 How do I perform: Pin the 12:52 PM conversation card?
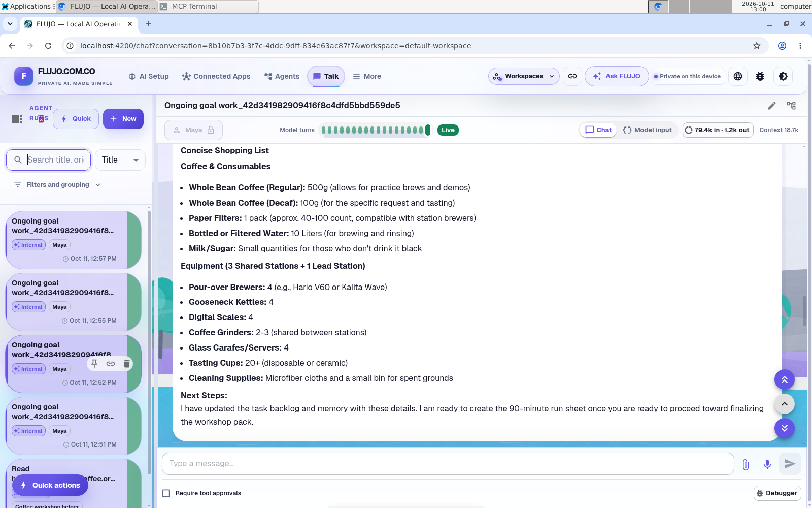[x=94, y=363]
